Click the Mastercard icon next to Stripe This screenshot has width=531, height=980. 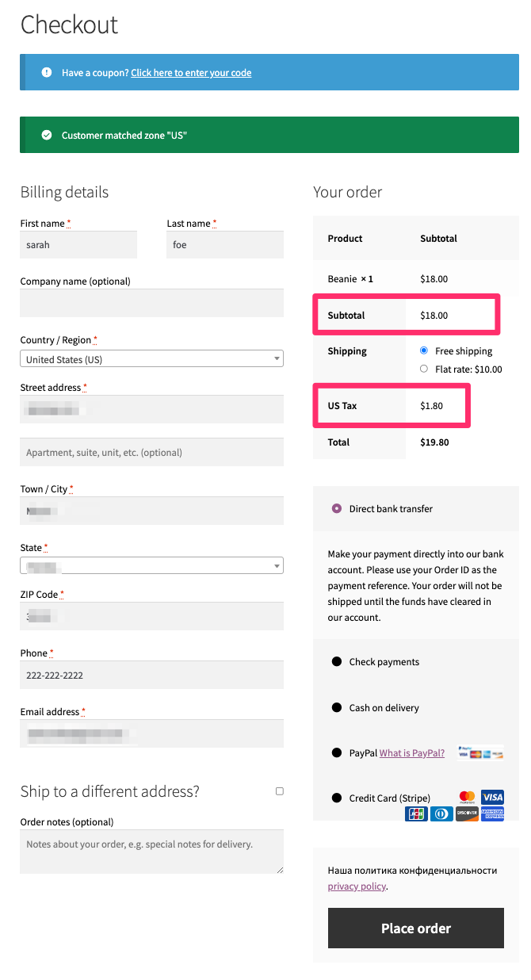[x=467, y=798]
